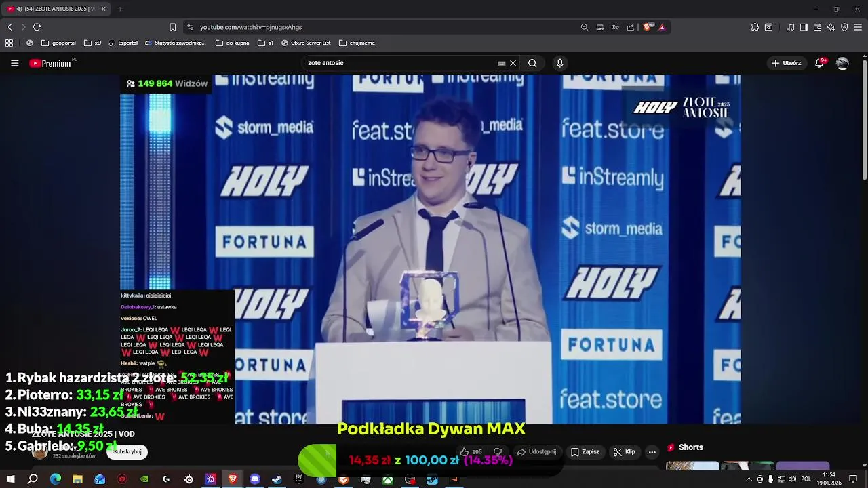Open the Utwórz create menu
This screenshot has height=488, width=868.
pyautogui.click(x=786, y=63)
